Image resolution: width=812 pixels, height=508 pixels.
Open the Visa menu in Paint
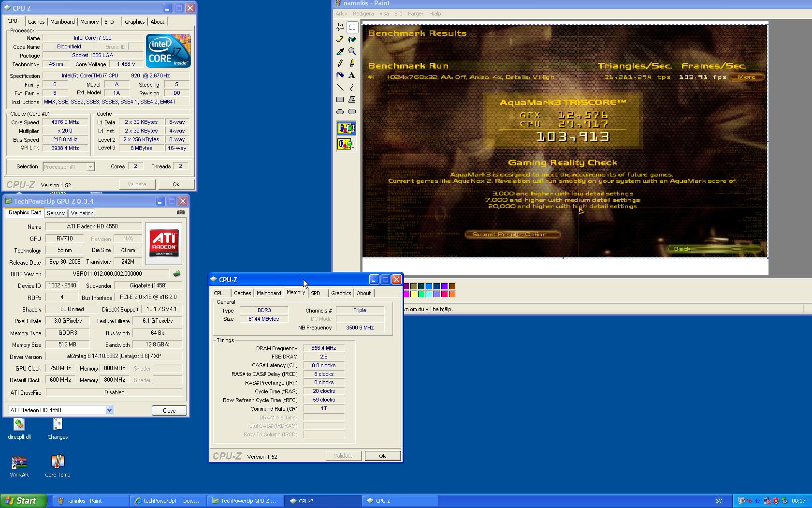384,14
